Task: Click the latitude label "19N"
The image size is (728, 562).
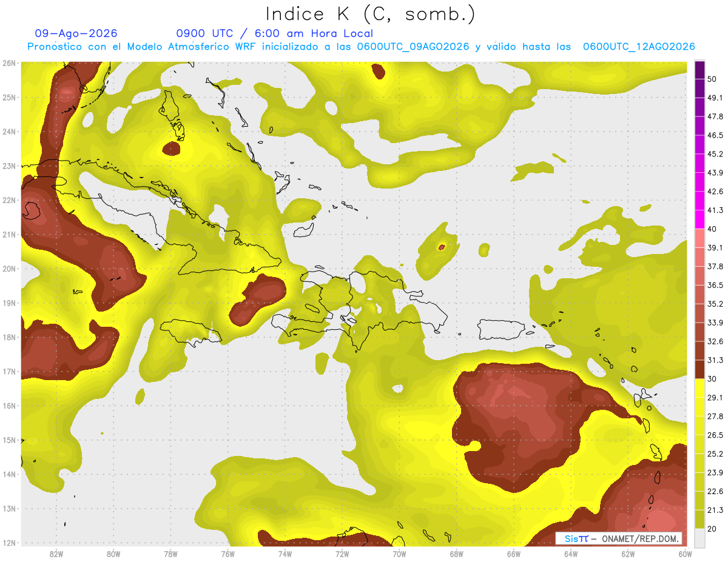Action: (x=9, y=303)
